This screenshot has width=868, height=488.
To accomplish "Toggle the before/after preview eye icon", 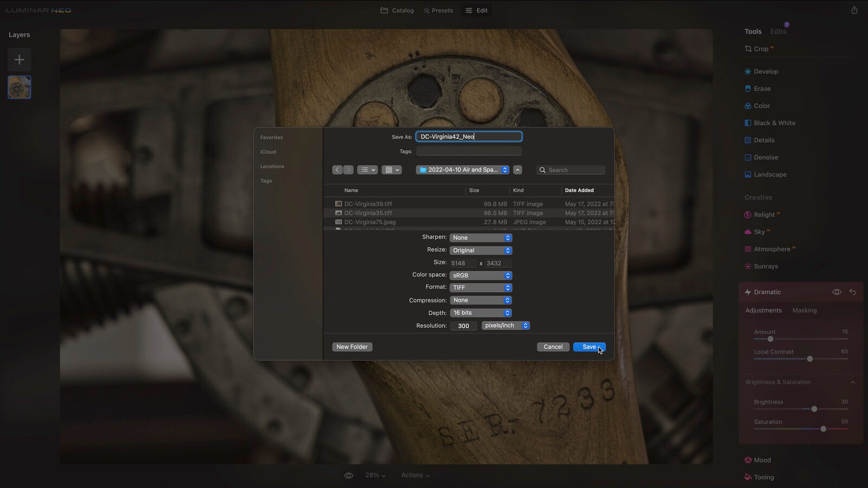I will (x=349, y=476).
